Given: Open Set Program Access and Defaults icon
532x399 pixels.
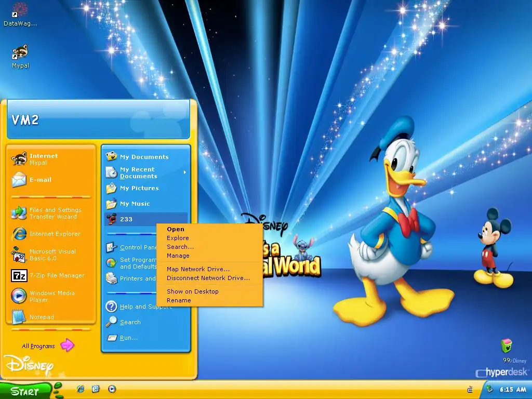Looking at the screenshot, I should point(111,263).
